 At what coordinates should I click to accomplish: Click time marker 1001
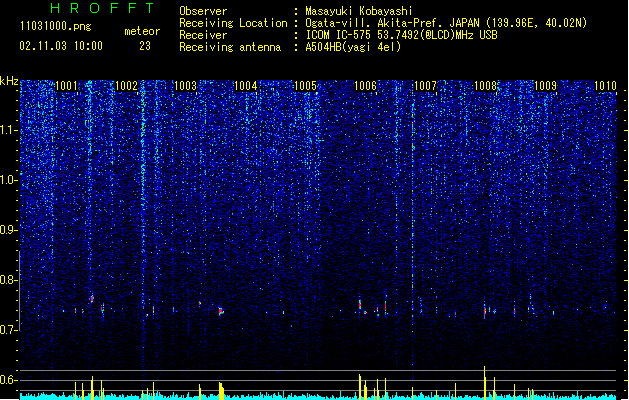[66, 86]
